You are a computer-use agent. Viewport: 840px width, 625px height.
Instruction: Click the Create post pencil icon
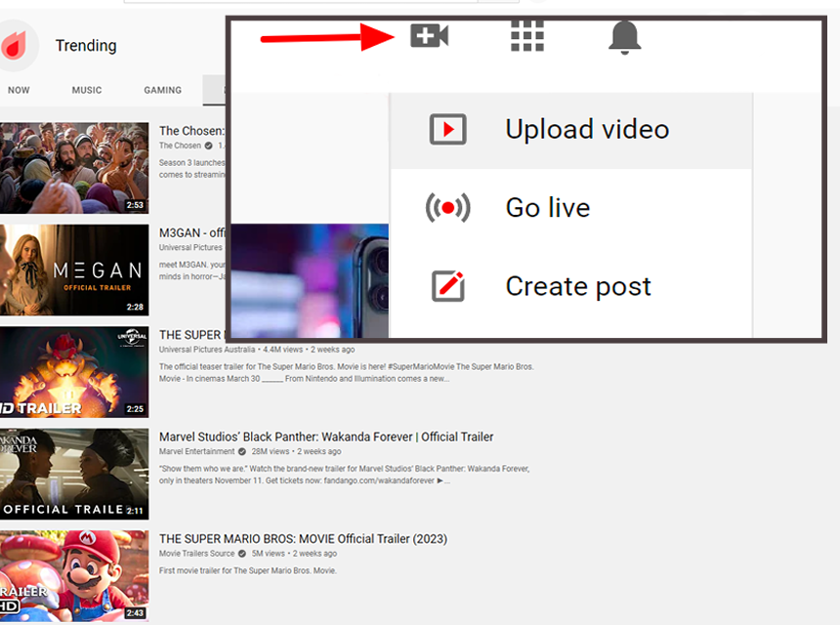(x=448, y=286)
